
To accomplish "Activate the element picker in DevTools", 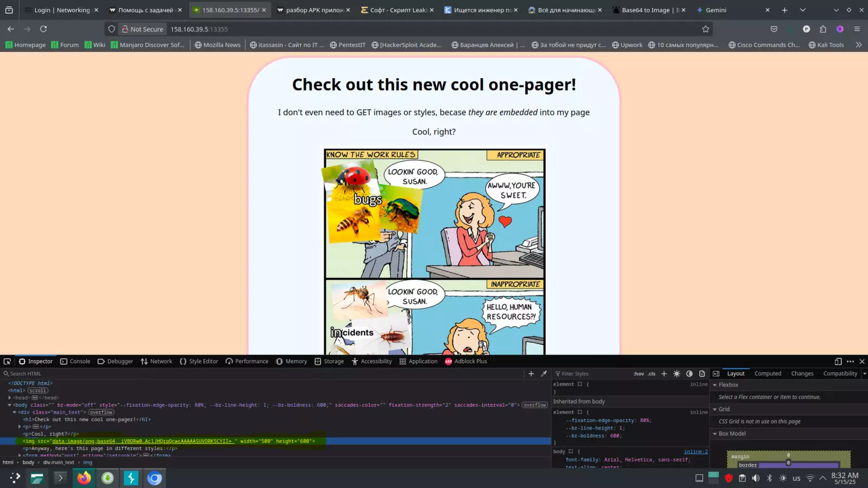I will [7, 362].
